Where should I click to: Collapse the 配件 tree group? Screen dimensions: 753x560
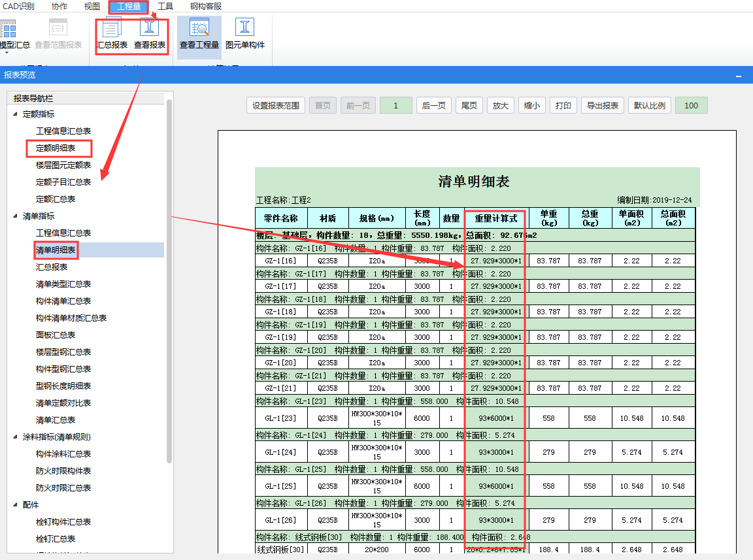click(15, 504)
